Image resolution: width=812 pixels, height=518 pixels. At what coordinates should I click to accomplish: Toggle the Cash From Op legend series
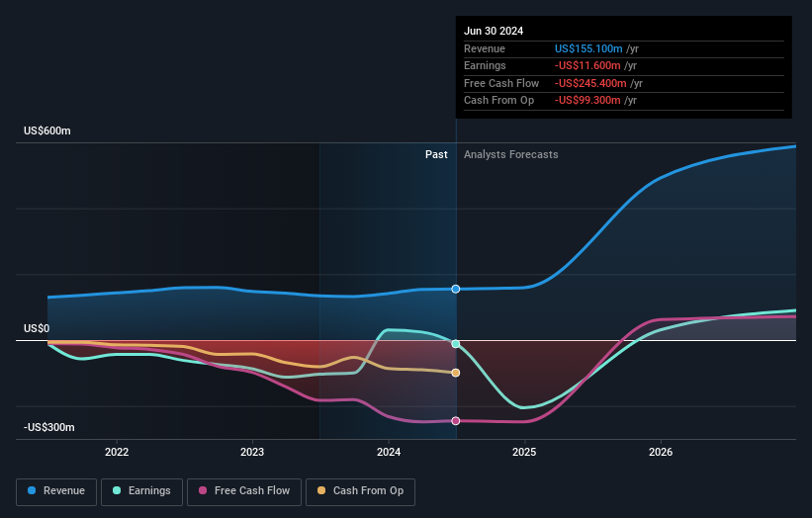click(x=360, y=491)
